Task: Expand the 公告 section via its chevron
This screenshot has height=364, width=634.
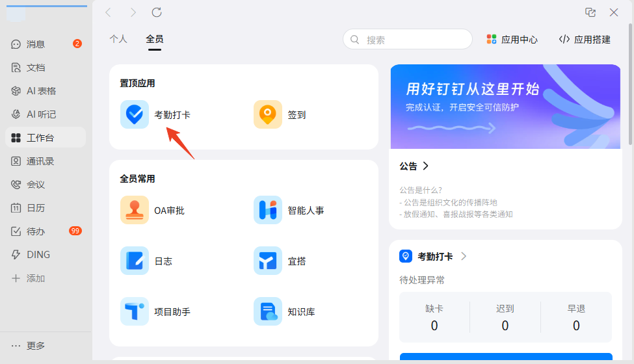Action: coord(425,166)
